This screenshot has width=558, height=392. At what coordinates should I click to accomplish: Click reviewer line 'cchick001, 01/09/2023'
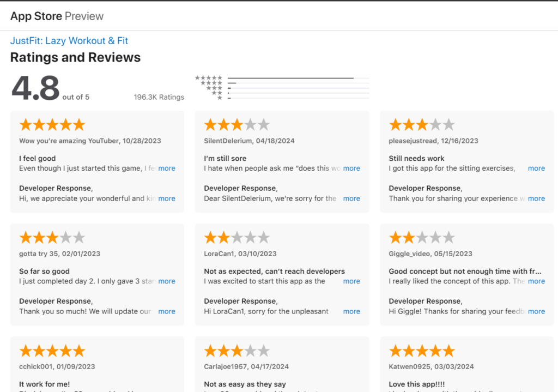(57, 366)
